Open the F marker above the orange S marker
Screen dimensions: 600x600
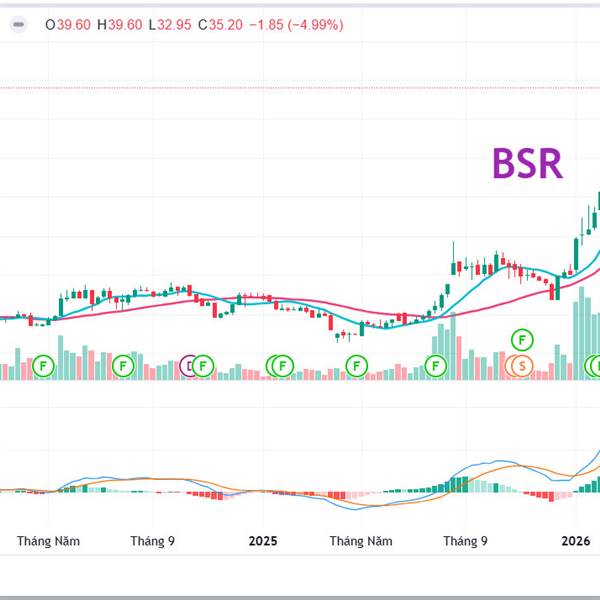click(522, 340)
